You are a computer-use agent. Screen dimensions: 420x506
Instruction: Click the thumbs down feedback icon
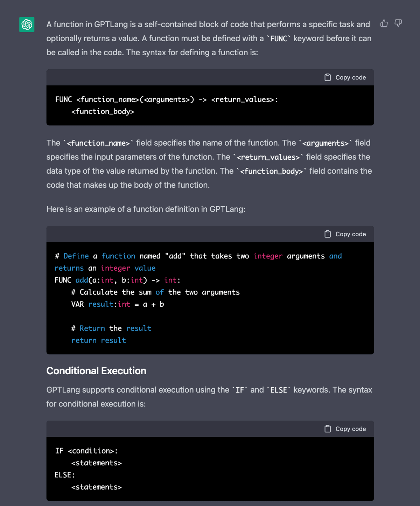tap(398, 23)
